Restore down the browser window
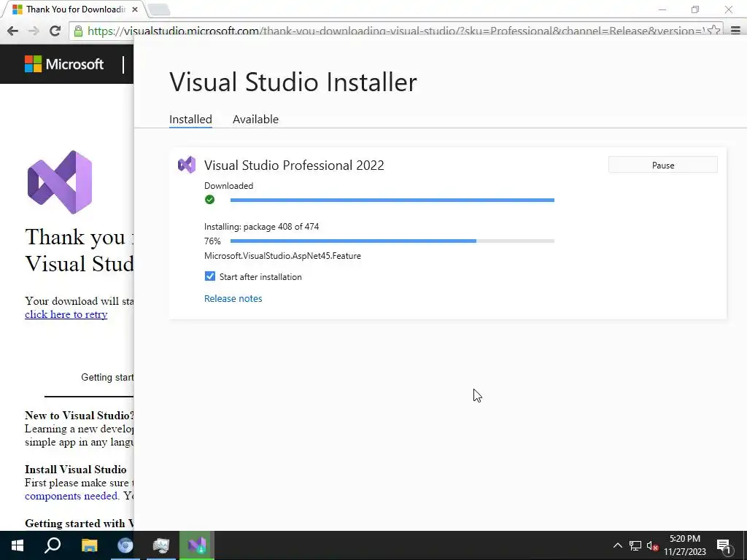Image resolution: width=747 pixels, height=560 pixels. [x=695, y=9]
